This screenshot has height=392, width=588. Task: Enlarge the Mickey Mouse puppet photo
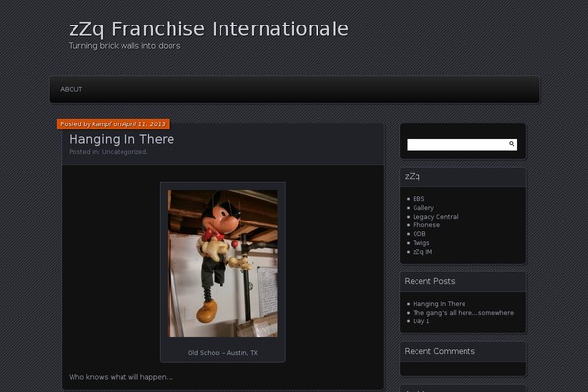tap(222, 264)
